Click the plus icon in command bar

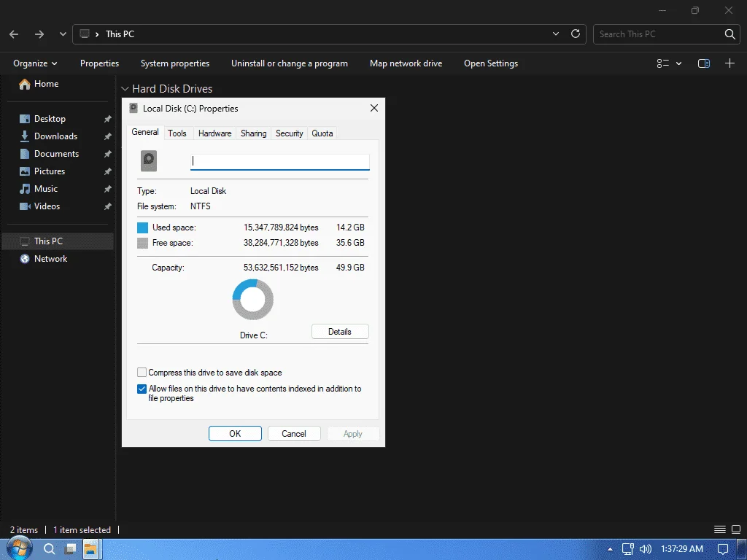[x=729, y=63]
